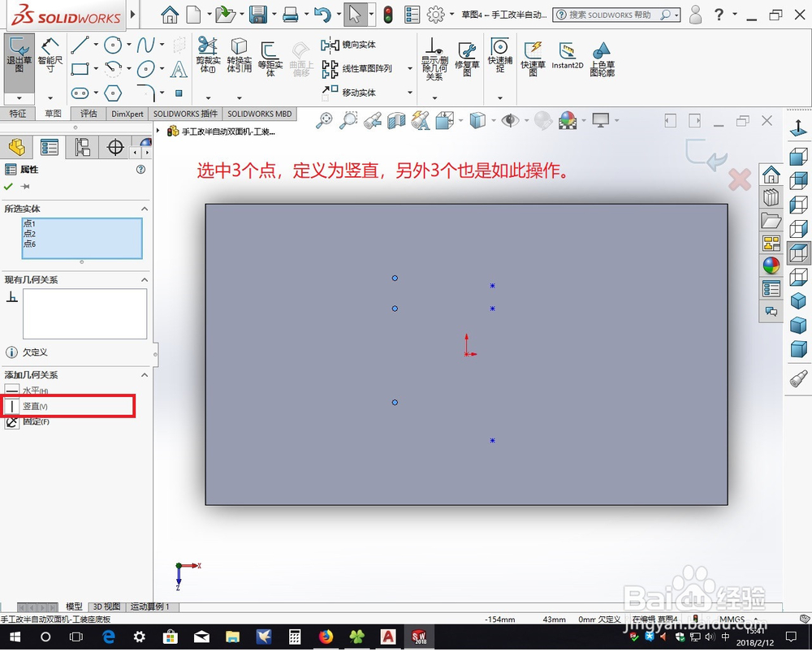Expand the model tree flyout arrow
Viewport: 812px width, 652px height.
click(x=158, y=131)
